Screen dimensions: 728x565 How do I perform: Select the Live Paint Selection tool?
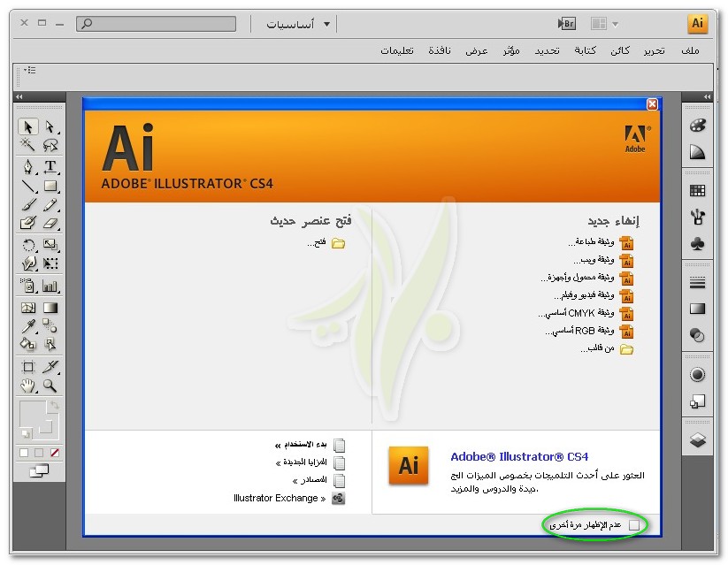pyautogui.click(x=50, y=344)
